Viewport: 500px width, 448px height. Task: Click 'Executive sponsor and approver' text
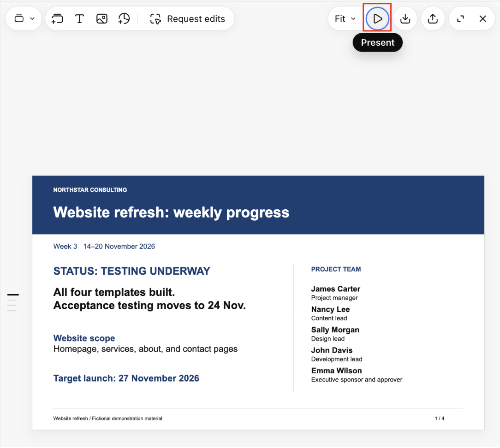coord(357,380)
